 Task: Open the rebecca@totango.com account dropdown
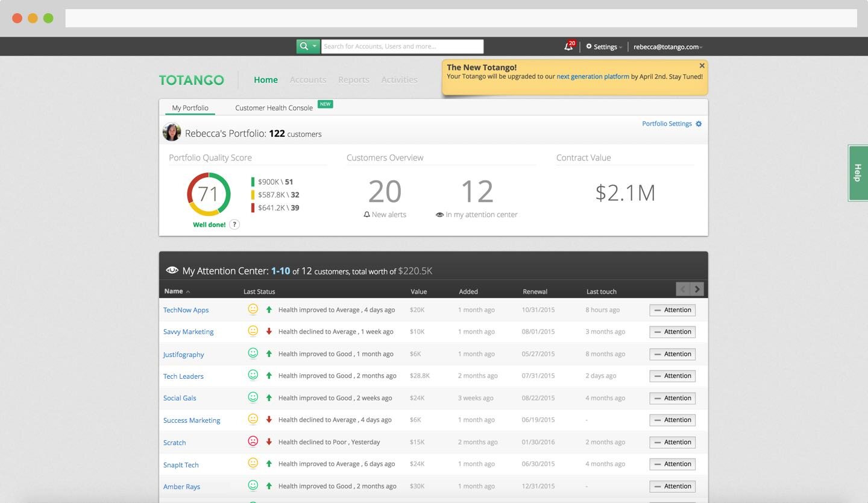(x=668, y=46)
